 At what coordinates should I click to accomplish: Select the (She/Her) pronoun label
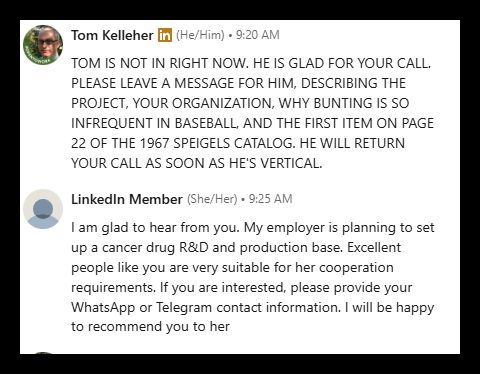tap(212, 199)
